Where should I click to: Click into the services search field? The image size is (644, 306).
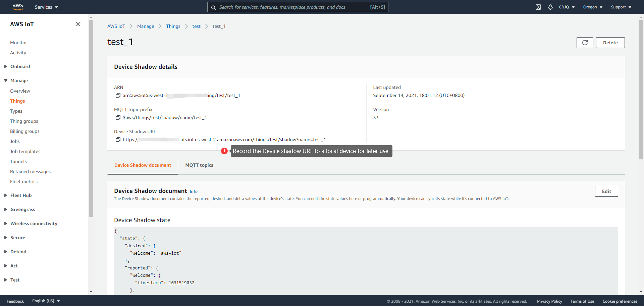[x=298, y=7]
